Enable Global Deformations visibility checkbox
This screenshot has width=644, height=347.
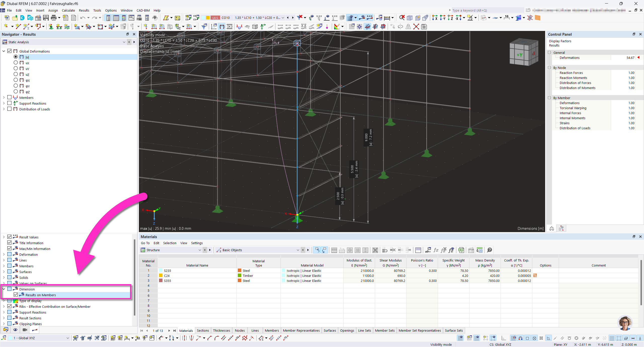[x=9, y=51]
